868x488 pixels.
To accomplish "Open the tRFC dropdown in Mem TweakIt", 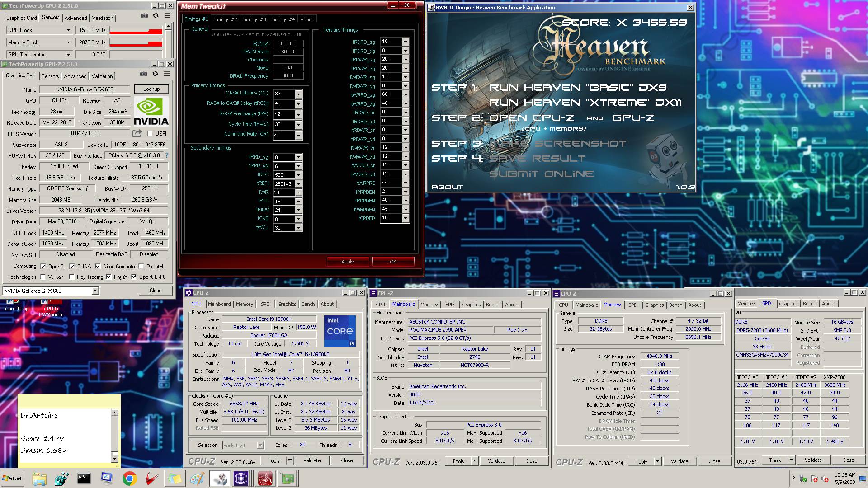I will point(298,175).
